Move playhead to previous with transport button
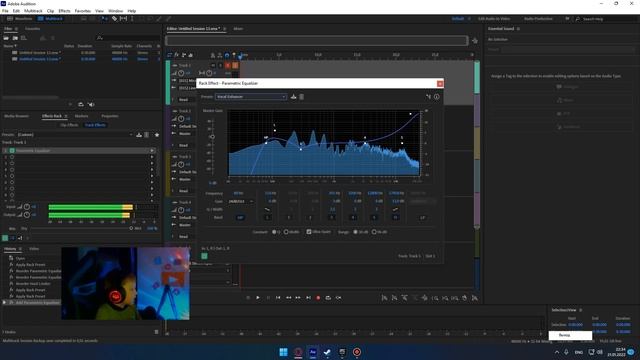The height and width of the screenshot is (360, 640). coord(278,298)
